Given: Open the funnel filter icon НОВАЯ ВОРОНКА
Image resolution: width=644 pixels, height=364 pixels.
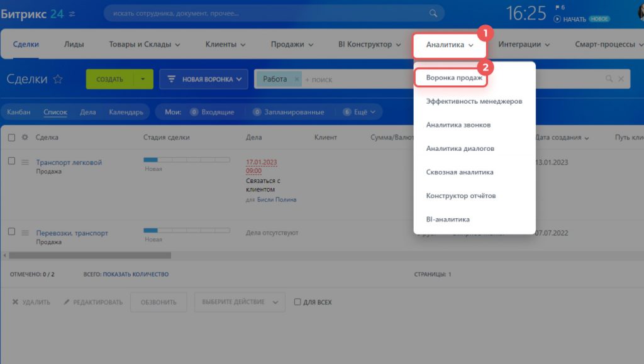Looking at the screenshot, I should click(x=171, y=79).
